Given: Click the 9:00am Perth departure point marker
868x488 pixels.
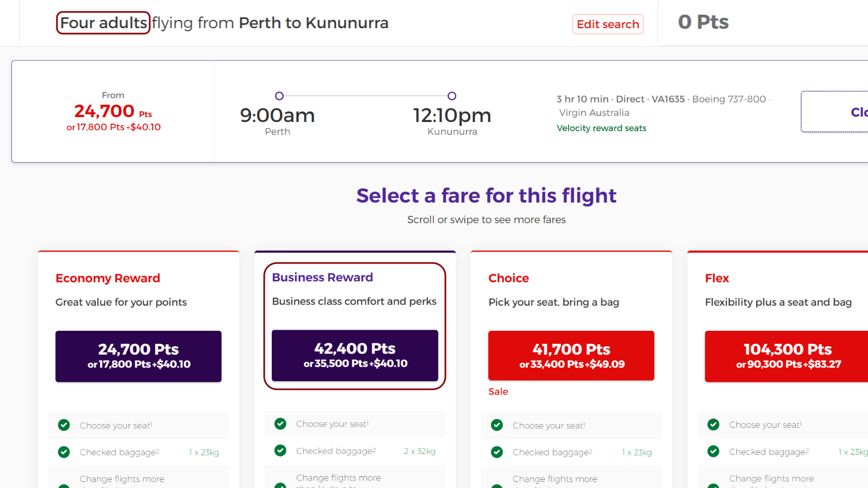Looking at the screenshot, I should [279, 96].
